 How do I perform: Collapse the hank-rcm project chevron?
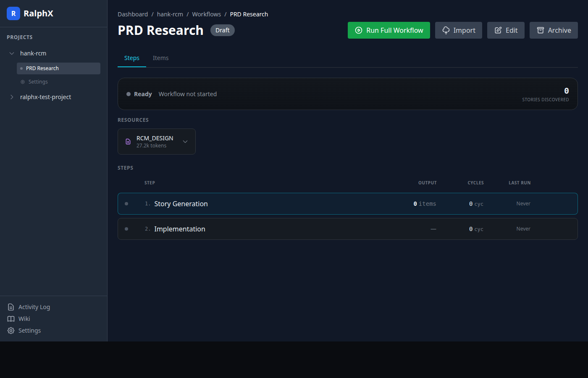pyautogui.click(x=12, y=53)
